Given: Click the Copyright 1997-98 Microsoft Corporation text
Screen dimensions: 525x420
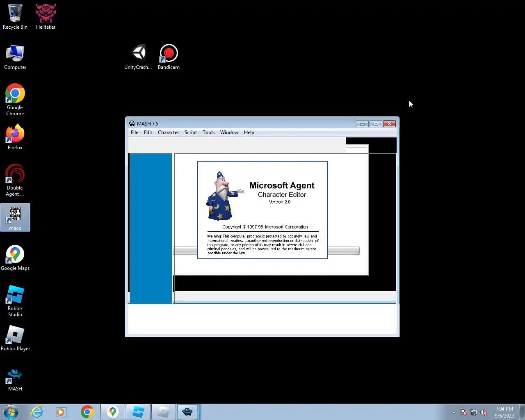Looking at the screenshot, I should (265, 227).
